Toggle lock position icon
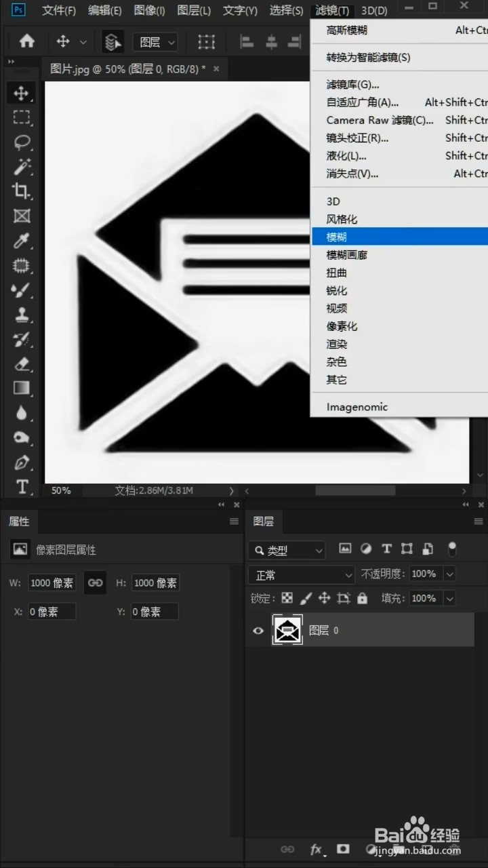 (x=325, y=598)
